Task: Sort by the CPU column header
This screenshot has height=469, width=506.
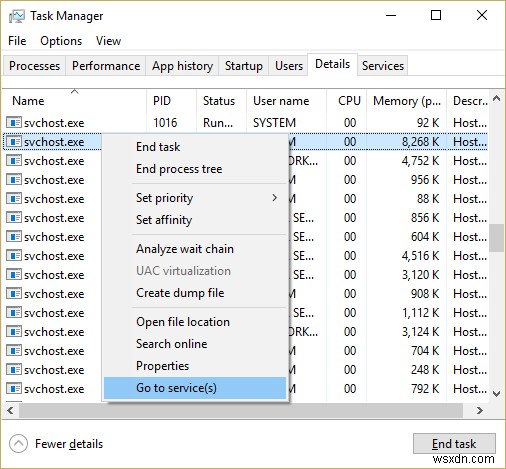Action: coord(347,101)
